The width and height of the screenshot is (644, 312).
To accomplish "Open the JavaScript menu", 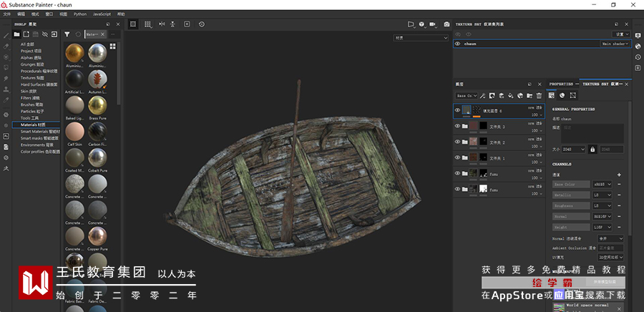I will coord(102,14).
